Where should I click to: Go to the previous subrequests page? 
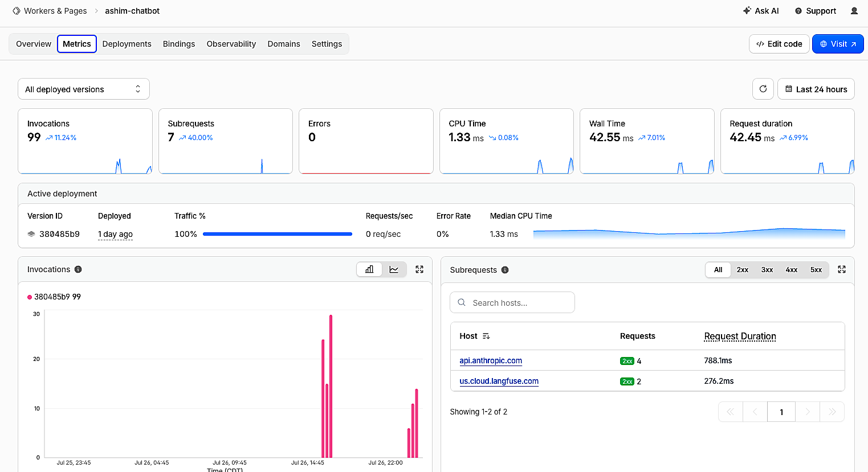(755, 412)
